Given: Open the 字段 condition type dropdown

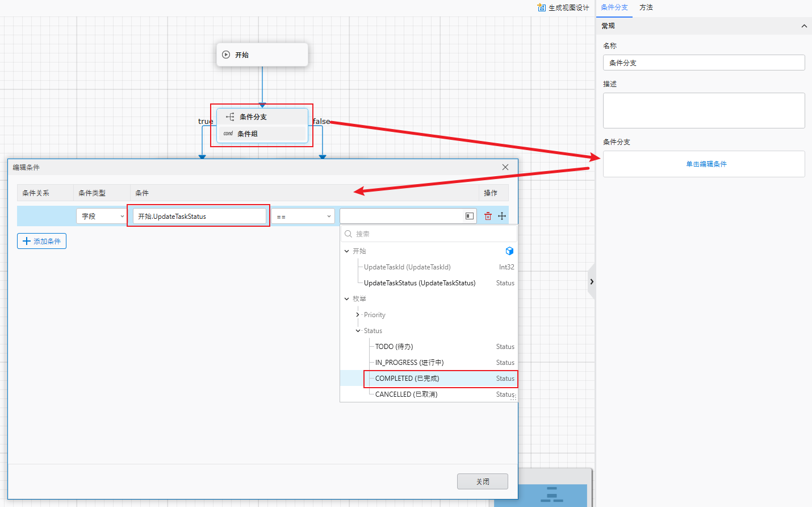Looking at the screenshot, I should pos(102,217).
